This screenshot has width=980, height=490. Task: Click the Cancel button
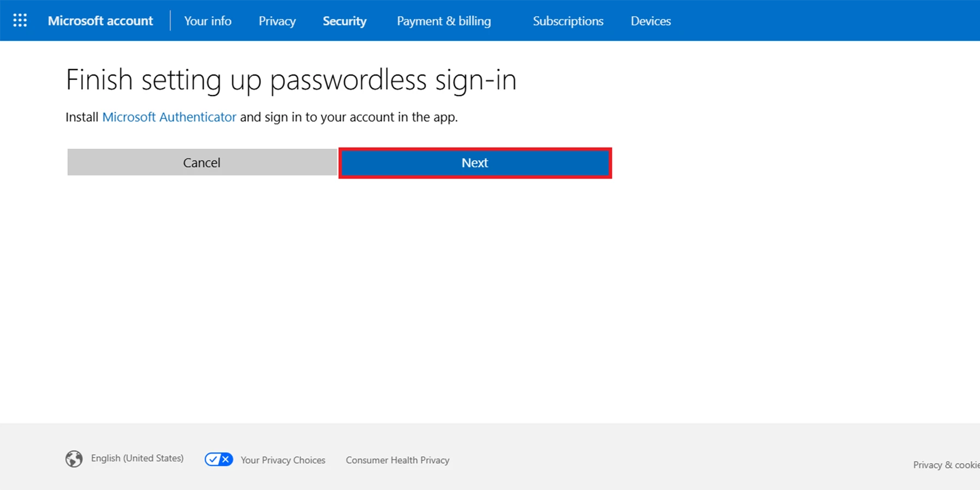(x=202, y=162)
